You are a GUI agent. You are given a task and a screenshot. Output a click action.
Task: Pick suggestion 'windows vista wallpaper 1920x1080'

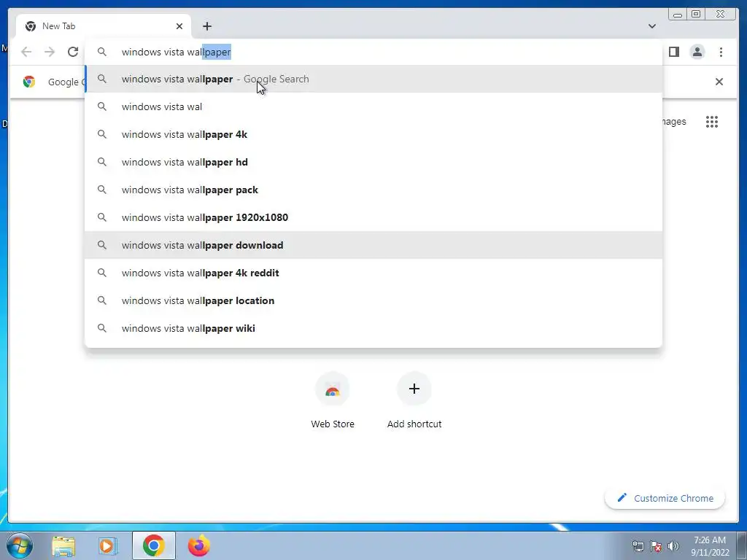373,217
